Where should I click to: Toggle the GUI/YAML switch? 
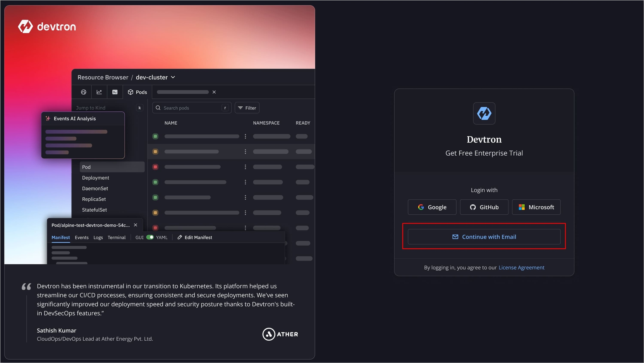tap(150, 237)
